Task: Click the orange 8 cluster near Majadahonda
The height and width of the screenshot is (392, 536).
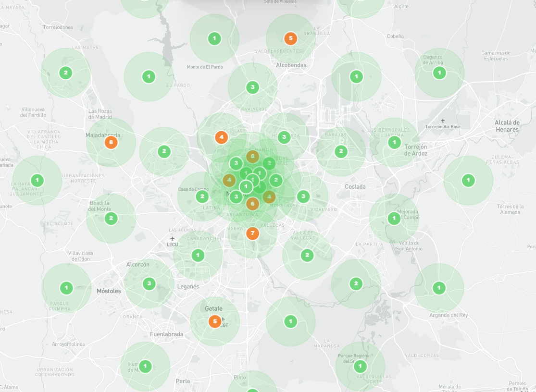Action: pos(111,142)
